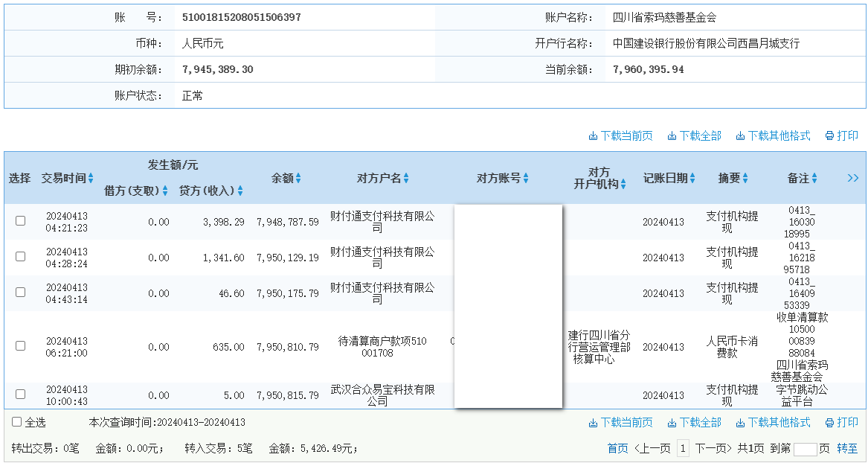Expand more columns with >> arrow
Screen dimensions: 868x463
pos(853,178)
